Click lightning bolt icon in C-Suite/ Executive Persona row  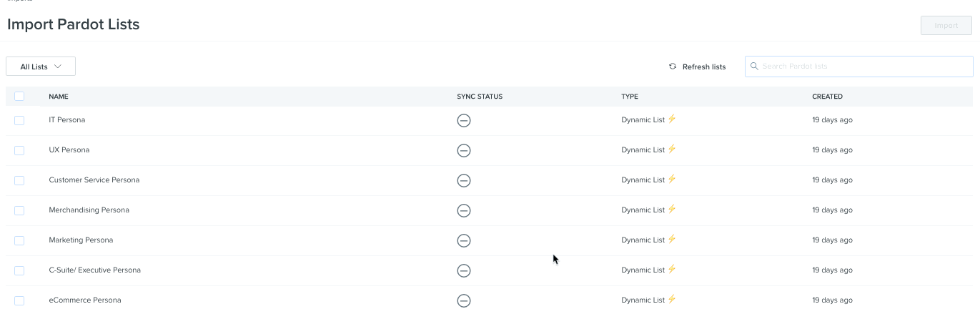click(x=672, y=269)
